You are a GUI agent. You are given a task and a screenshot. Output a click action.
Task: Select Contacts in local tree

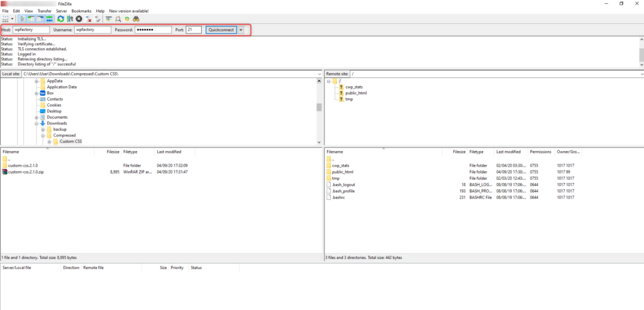click(55, 99)
